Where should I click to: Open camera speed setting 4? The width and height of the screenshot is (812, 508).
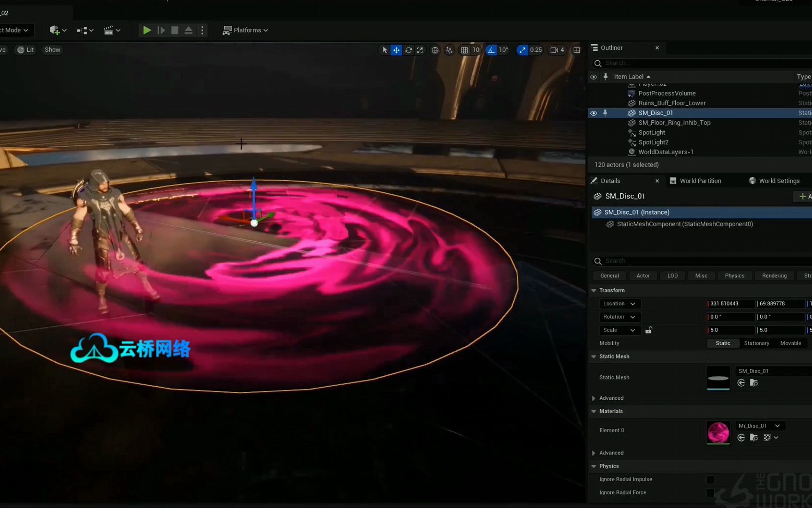(557, 50)
